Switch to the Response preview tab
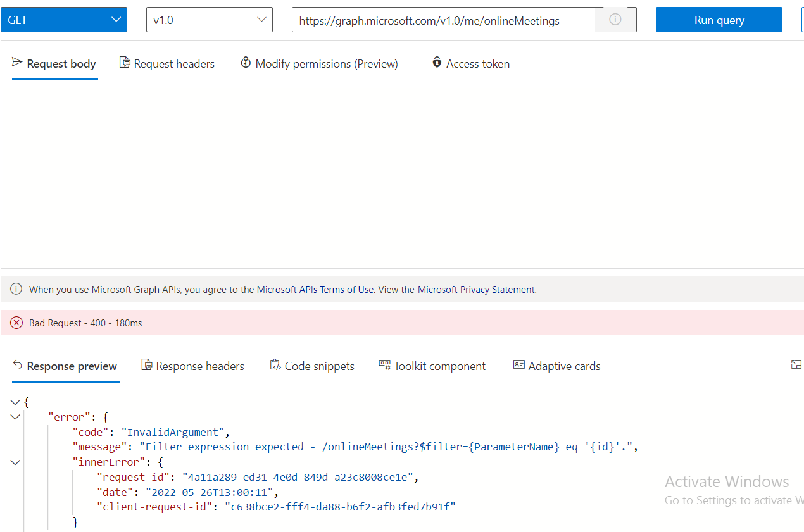Viewport: 804px width, 532px height. click(x=66, y=366)
